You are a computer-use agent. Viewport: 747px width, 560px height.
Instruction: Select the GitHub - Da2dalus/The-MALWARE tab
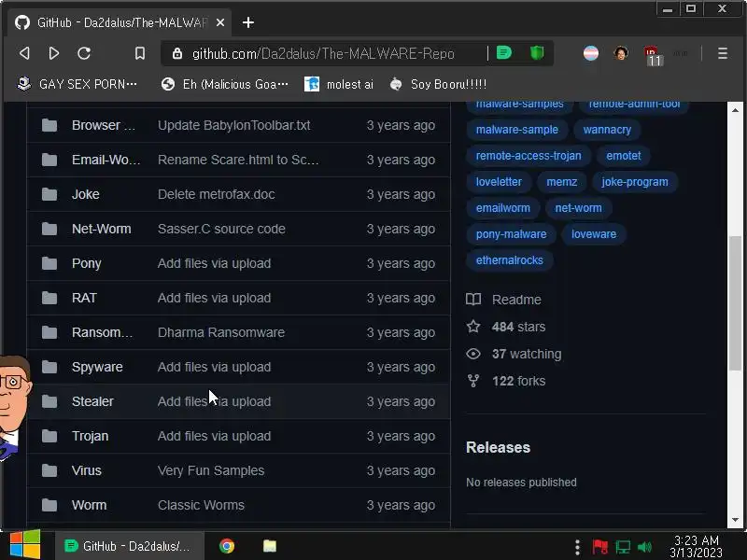[x=120, y=22]
